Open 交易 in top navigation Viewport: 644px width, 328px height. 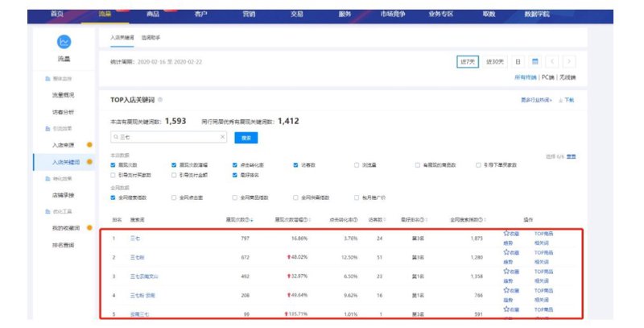coord(297,14)
